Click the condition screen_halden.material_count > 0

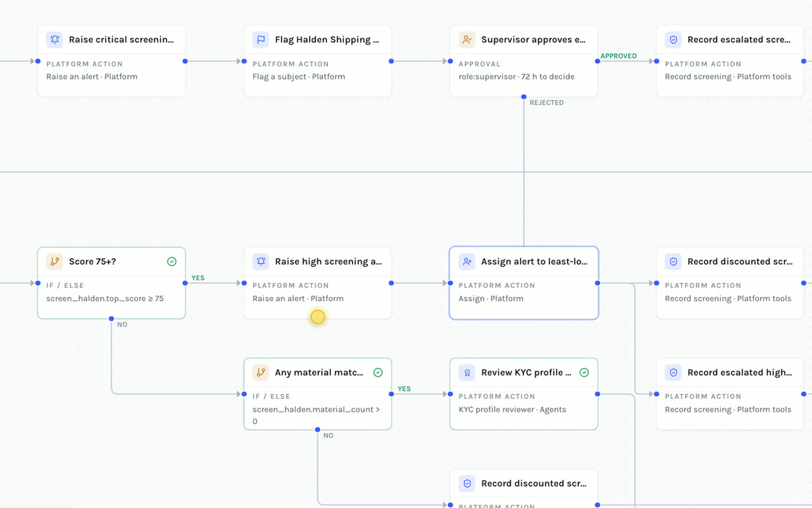tap(316, 415)
